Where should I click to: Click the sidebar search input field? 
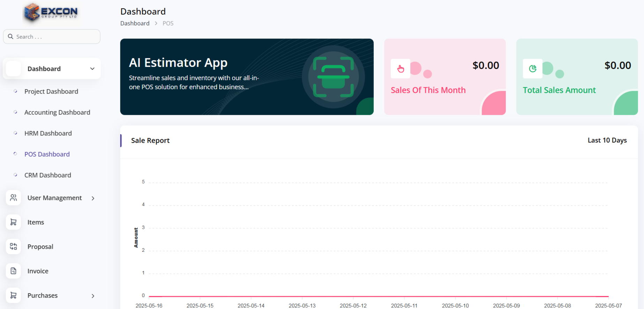click(56, 37)
